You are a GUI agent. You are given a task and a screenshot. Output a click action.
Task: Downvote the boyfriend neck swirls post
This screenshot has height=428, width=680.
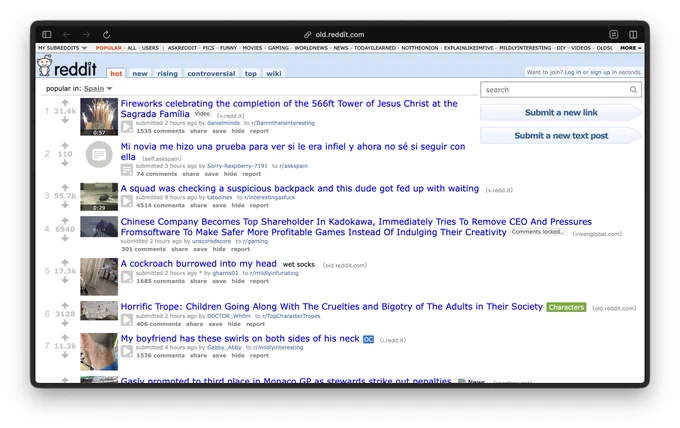pos(65,355)
